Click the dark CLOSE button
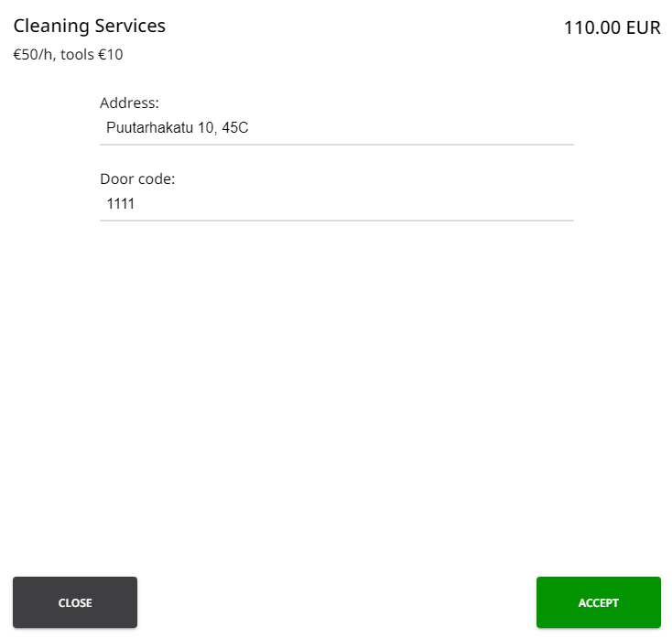Screen dimensions: 672x638 [x=75, y=602]
